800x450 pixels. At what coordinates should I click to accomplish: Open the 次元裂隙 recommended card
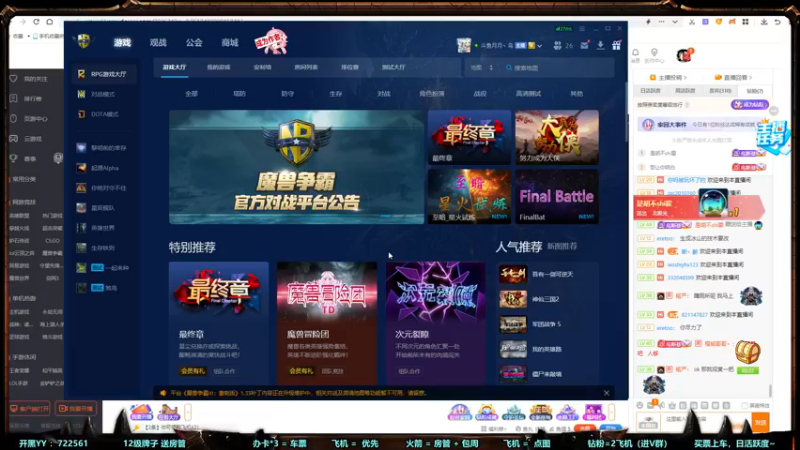click(435, 323)
